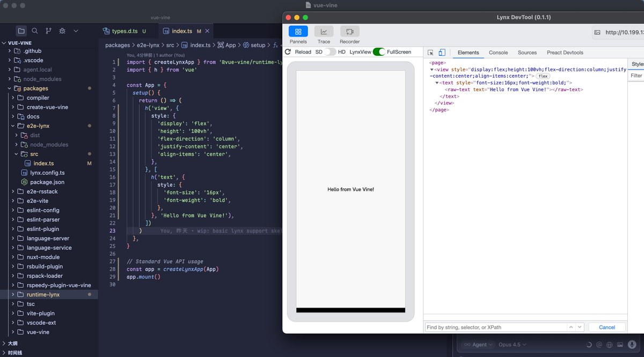644x357 pixels.
Task: Open the Trace tool
Action: coord(324,32)
